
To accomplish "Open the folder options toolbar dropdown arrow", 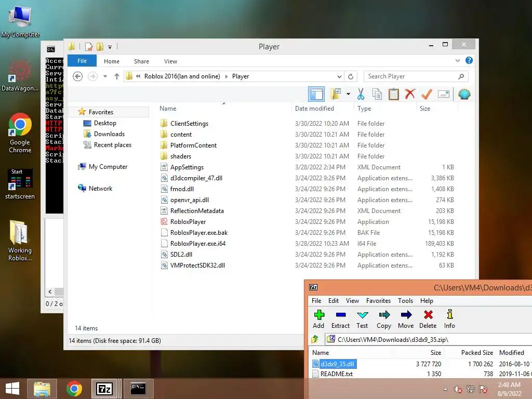I will [348, 94].
